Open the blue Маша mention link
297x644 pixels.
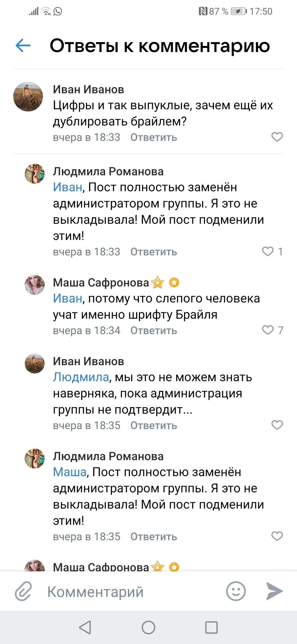(x=70, y=472)
